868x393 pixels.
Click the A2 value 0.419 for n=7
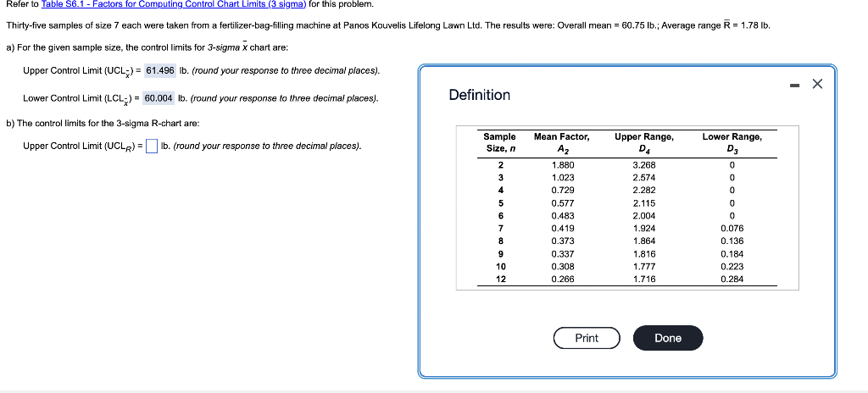(563, 229)
